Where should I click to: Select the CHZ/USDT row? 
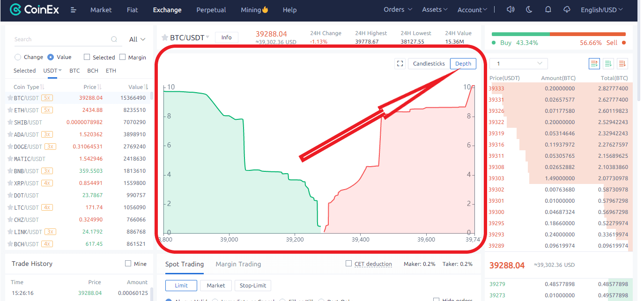(79, 220)
